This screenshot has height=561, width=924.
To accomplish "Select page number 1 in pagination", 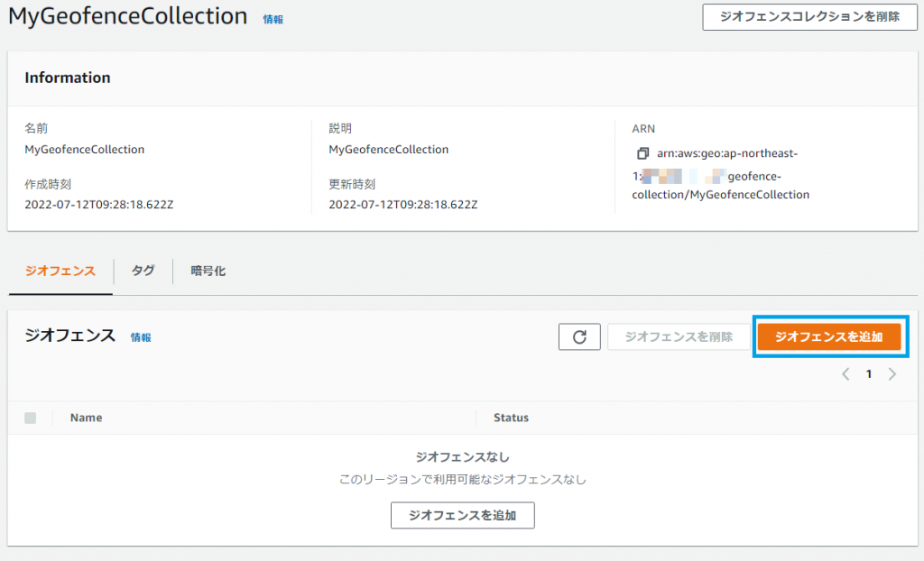I will [869, 374].
